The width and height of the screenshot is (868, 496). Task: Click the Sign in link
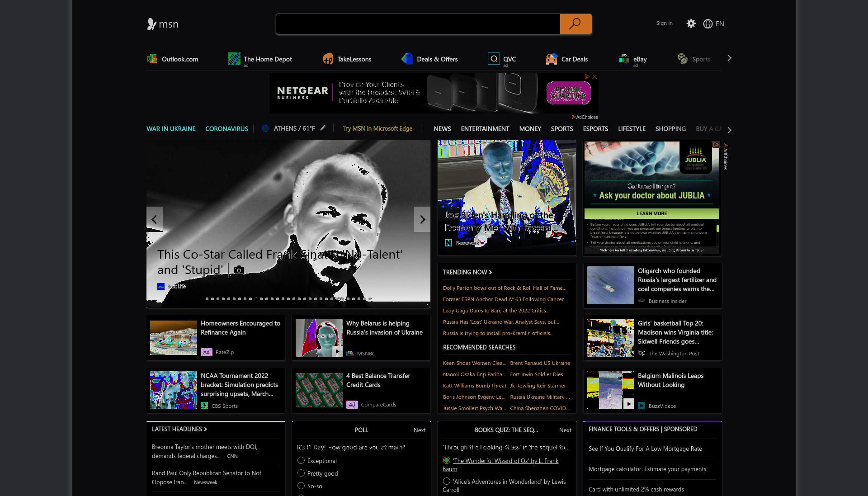click(664, 23)
